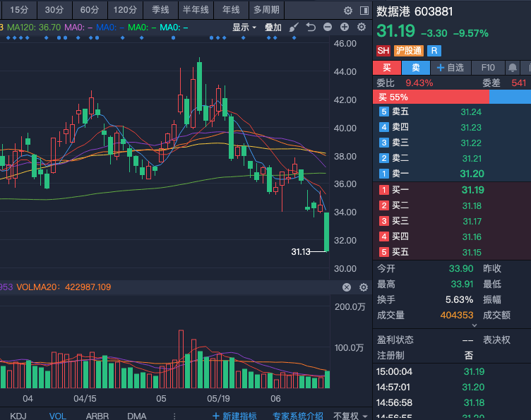This screenshot has width=531, height=420.
Task: Select the DMA indicator tab
Action: coord(137,416)
